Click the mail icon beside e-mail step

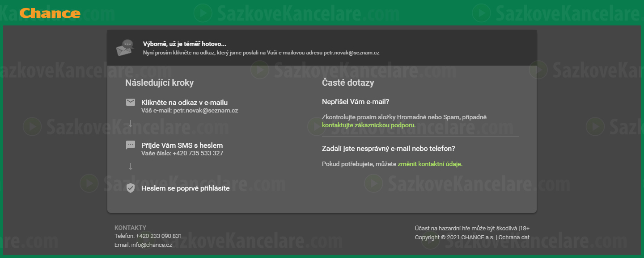pyautogui.click(x=131, y=103)
